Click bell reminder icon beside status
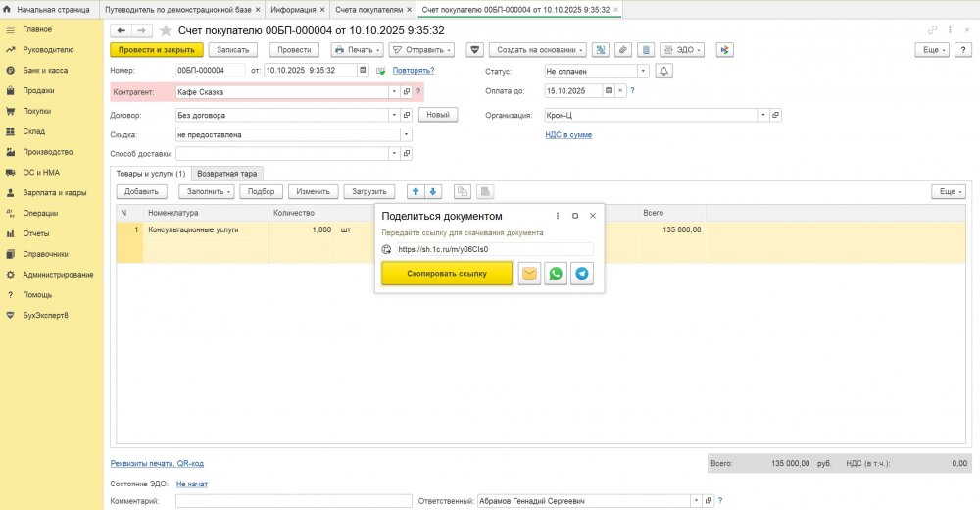 664,72
